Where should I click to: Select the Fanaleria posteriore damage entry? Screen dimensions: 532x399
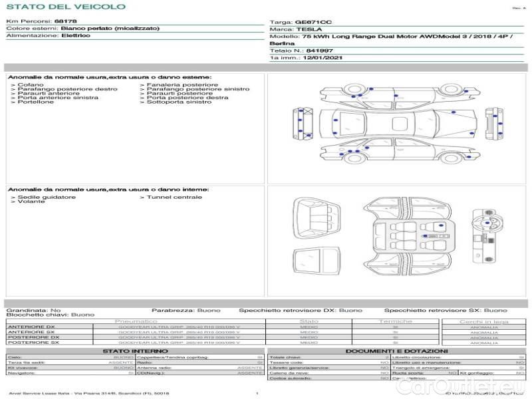pos(181,85)
